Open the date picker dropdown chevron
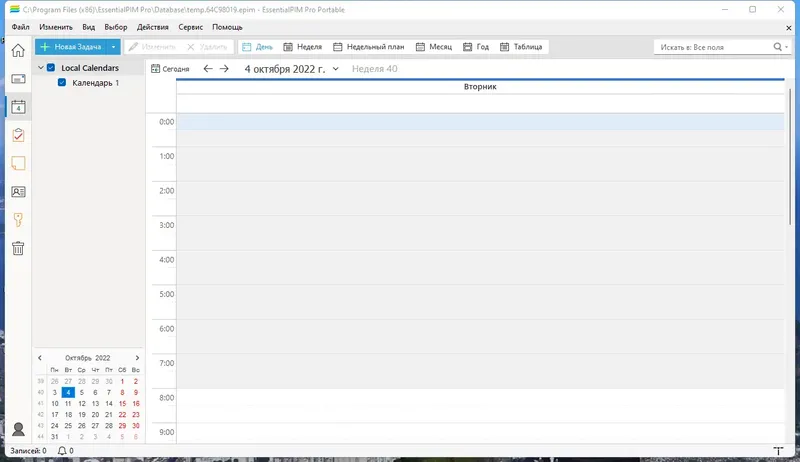Image resolution: width=800 pixels, height=462 pixels. click(x=335, y=69)
